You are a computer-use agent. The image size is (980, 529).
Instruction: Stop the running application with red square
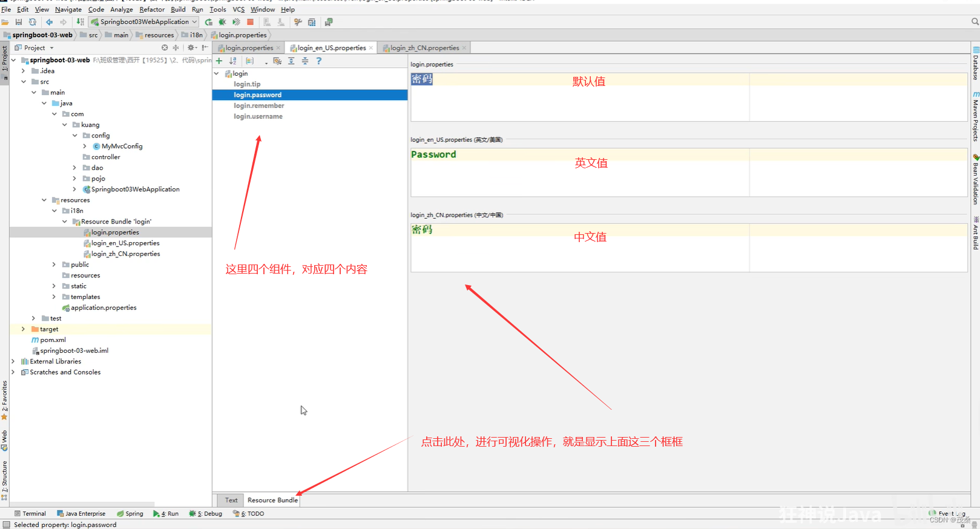coord(251,22)
